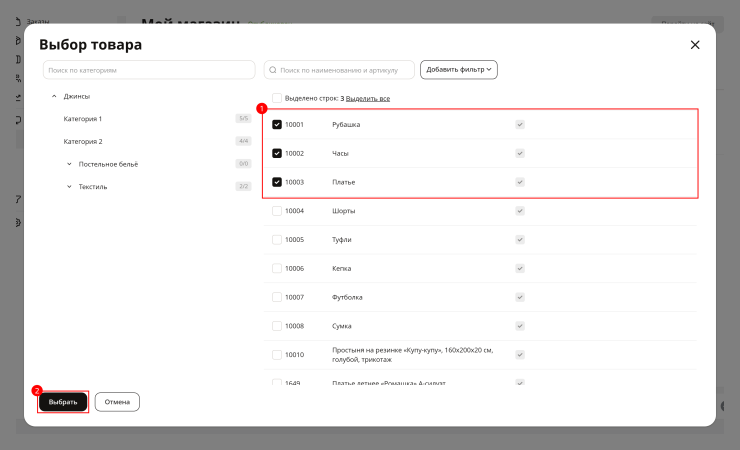Click the 0/0 badge for Постельное бельё
This screenshot has width=740, height=450.
pyautogui.click(x=244, y=164)
